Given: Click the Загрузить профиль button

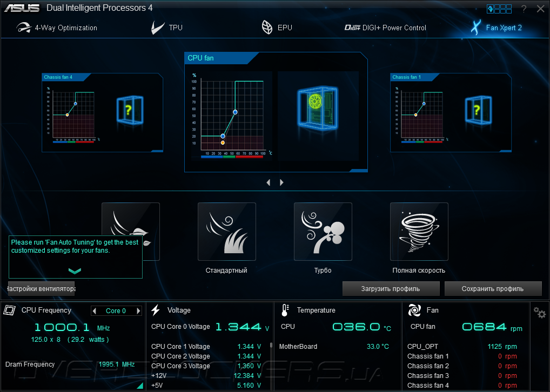Looking at the screenshot, I should coord(391,288).
